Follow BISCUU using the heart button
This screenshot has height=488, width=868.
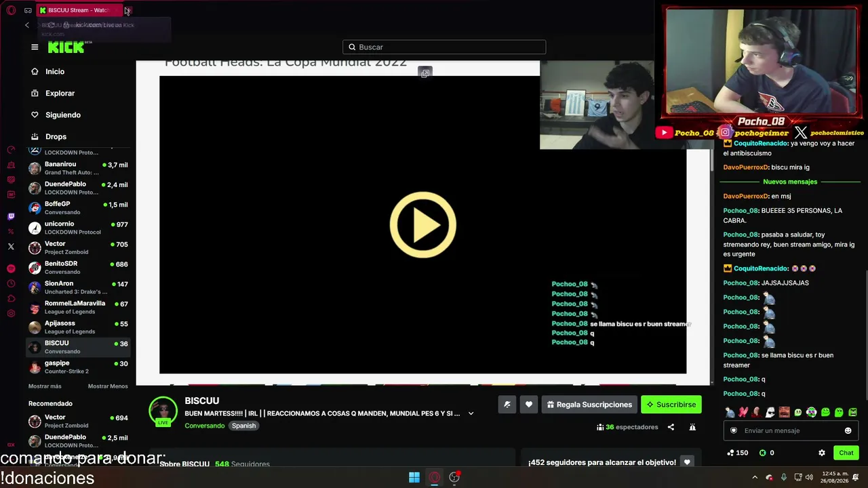pos(529,405)
